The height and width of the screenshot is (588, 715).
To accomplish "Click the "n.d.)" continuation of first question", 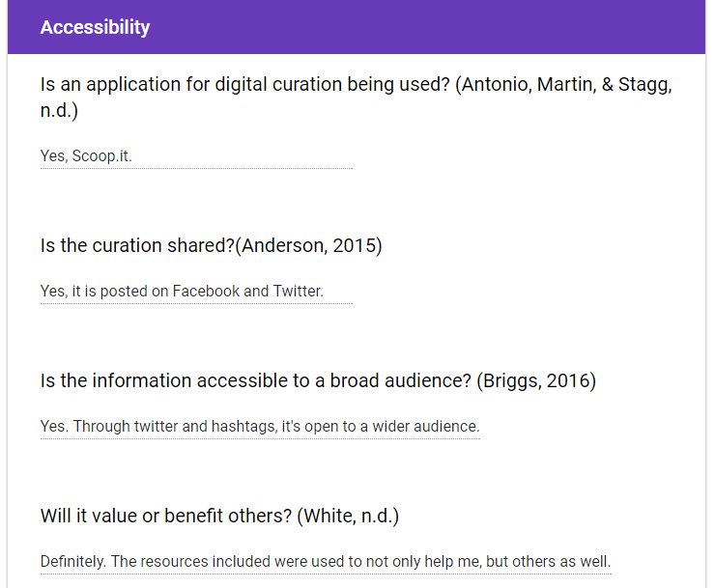I will [59, 110].
